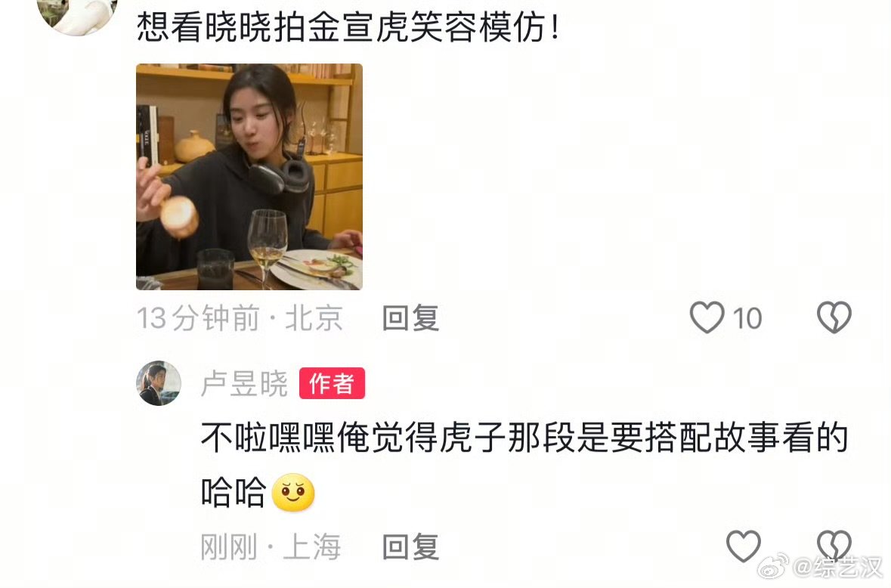Viewport: 891px width, 588px height.
Task: Tap the red 作者 badge
Action: click(x=332, y=383)
